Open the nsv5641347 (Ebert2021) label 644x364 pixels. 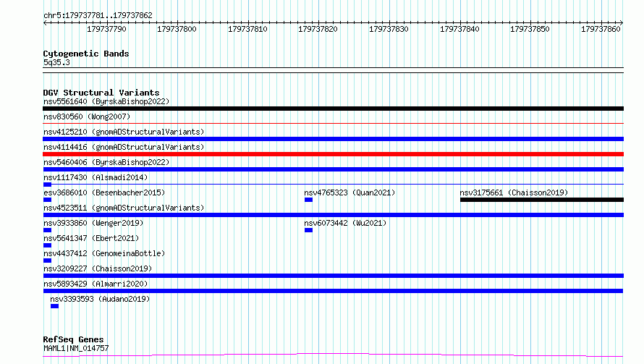tap(91, 238)
